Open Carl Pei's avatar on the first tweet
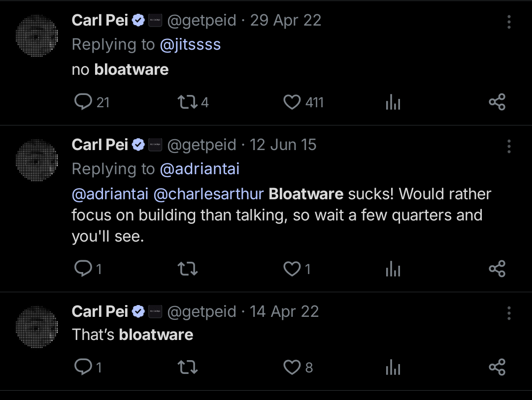532x400 pixels. click(36, 36)
